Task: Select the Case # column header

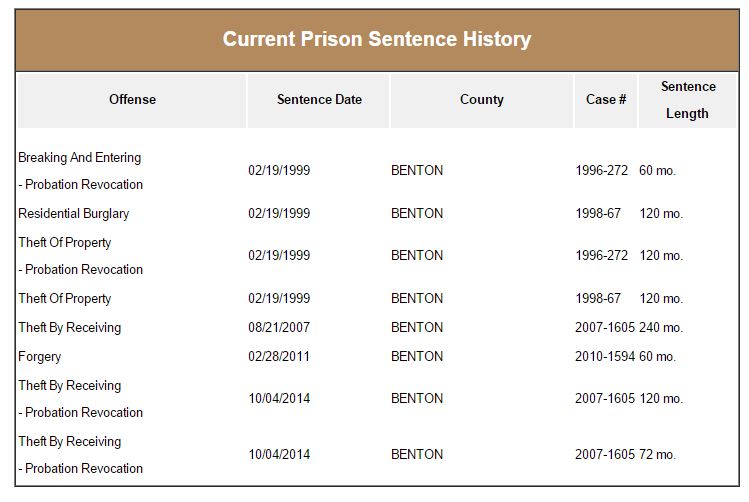Action: coord(606,100)
